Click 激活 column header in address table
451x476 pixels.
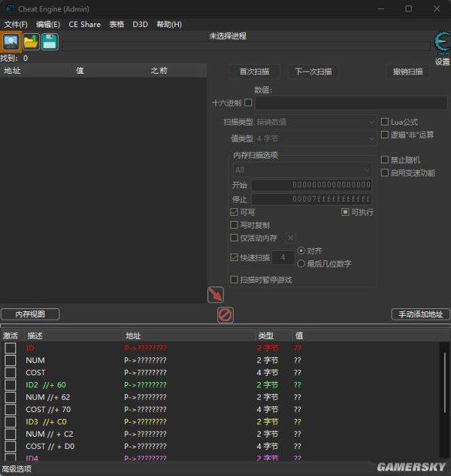[11, 335]
